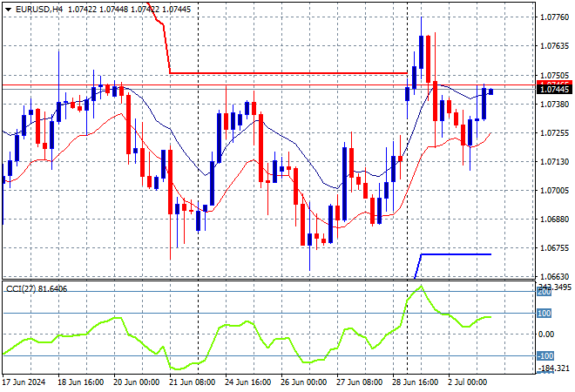Screen dimensions: 575x392
Task: Select the EURUSD,H4 chart title text
Action: [x=39, y=10]
